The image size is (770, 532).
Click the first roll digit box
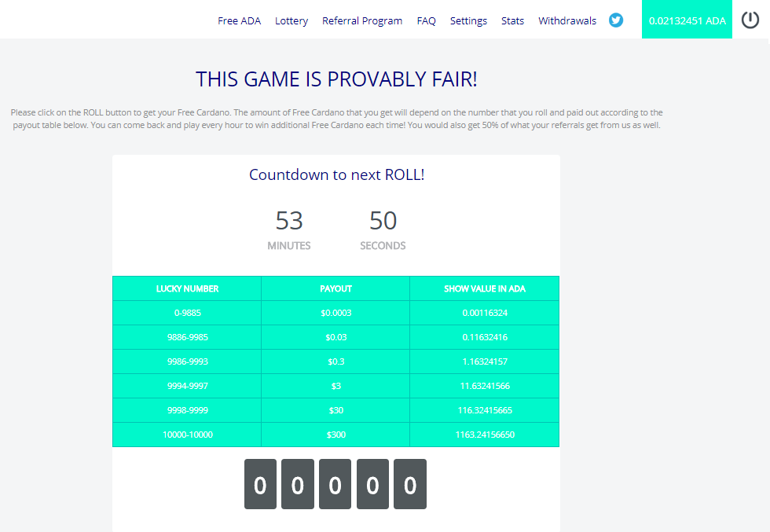tap(260, 484)
